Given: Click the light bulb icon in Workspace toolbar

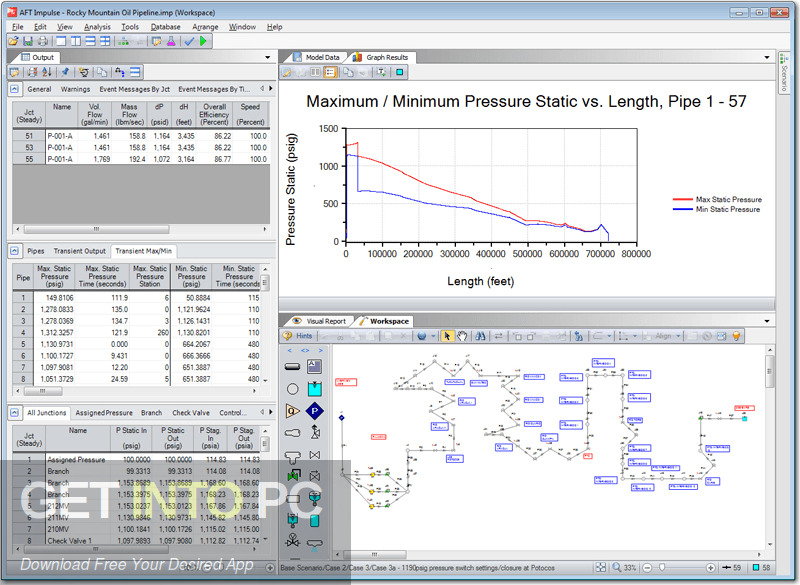Looking at the screenshot, I should click(x=736, y=336).
